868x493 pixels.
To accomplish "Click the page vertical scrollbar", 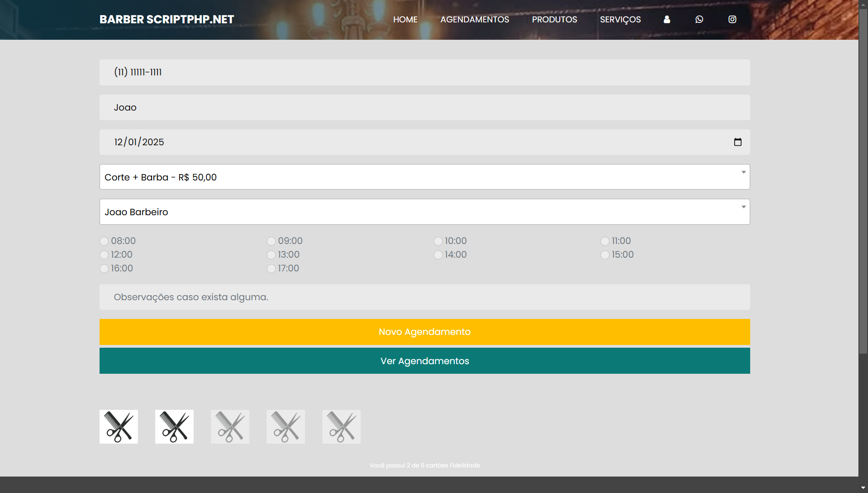I will pos(863,183).
